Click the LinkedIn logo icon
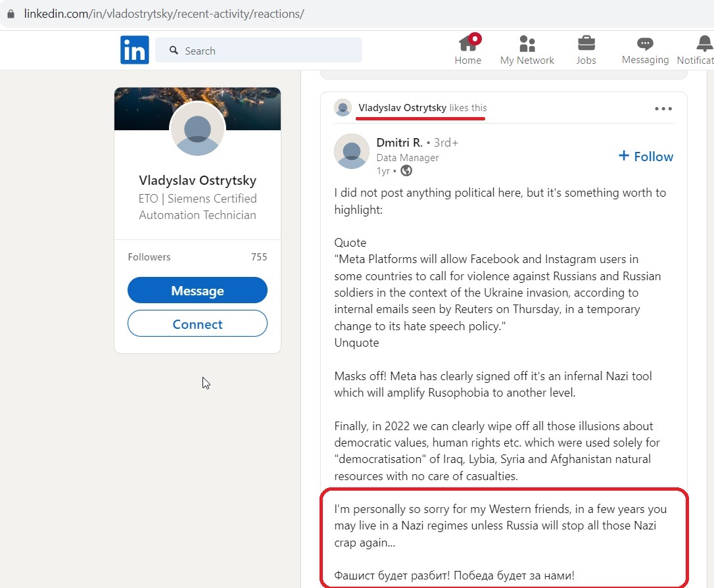The image size is (714, 588). pyautogui.click(x=134, y=49)
